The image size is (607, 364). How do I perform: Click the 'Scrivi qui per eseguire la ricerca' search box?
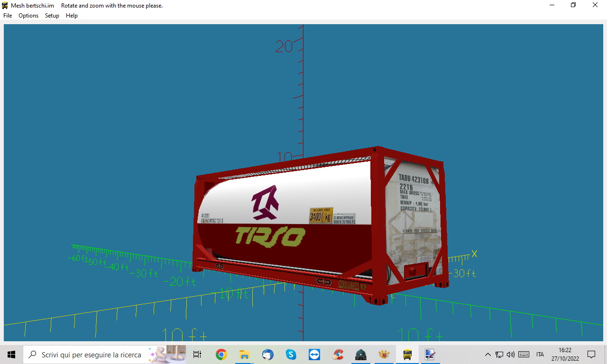tap(104, 355)
